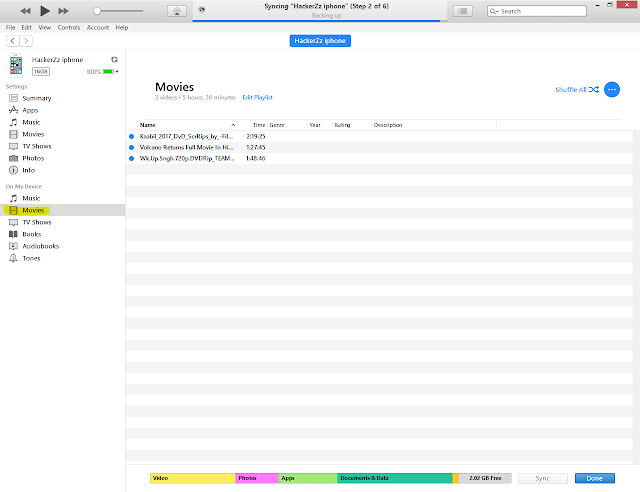Click the fast-forward next track button

63,11
